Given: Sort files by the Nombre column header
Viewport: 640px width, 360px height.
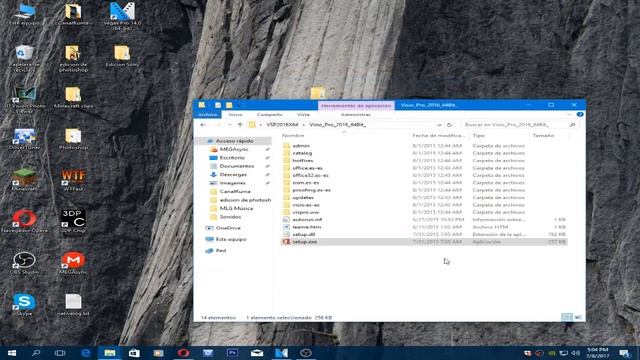Looking at the screenshot, I should pyautogui.click(x=293, y=136).
